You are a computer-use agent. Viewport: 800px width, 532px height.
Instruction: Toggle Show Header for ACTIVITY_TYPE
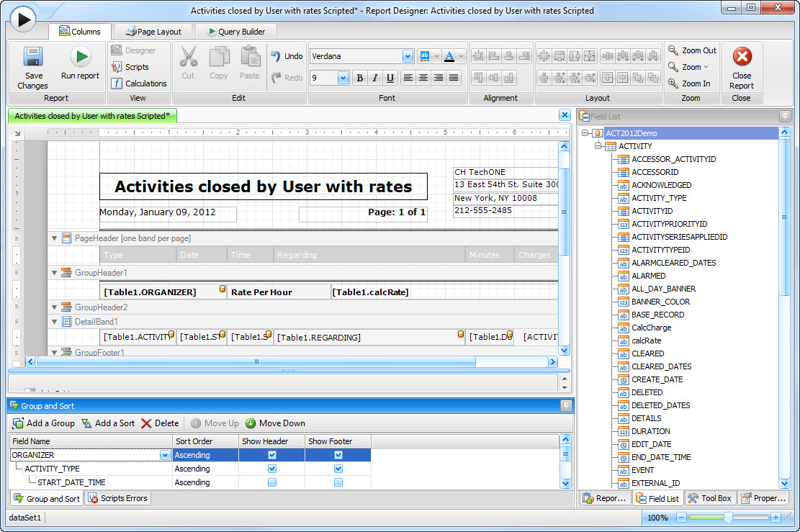272,469
